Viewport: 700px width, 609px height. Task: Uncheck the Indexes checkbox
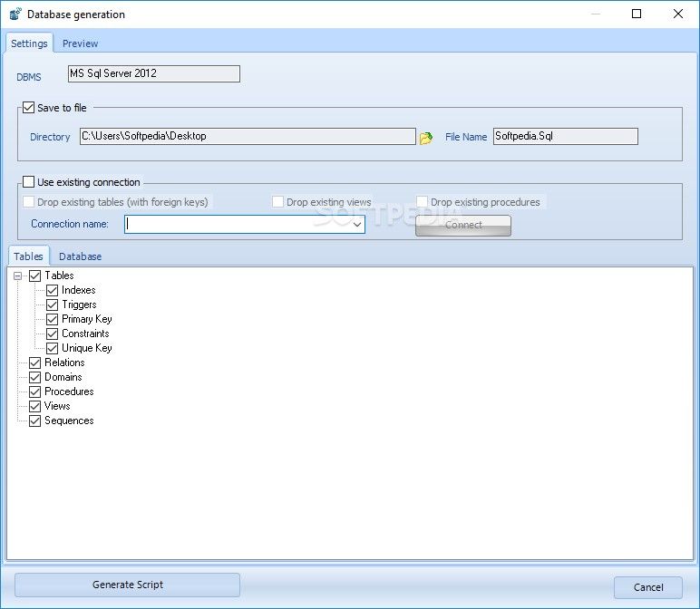point(53,290)
